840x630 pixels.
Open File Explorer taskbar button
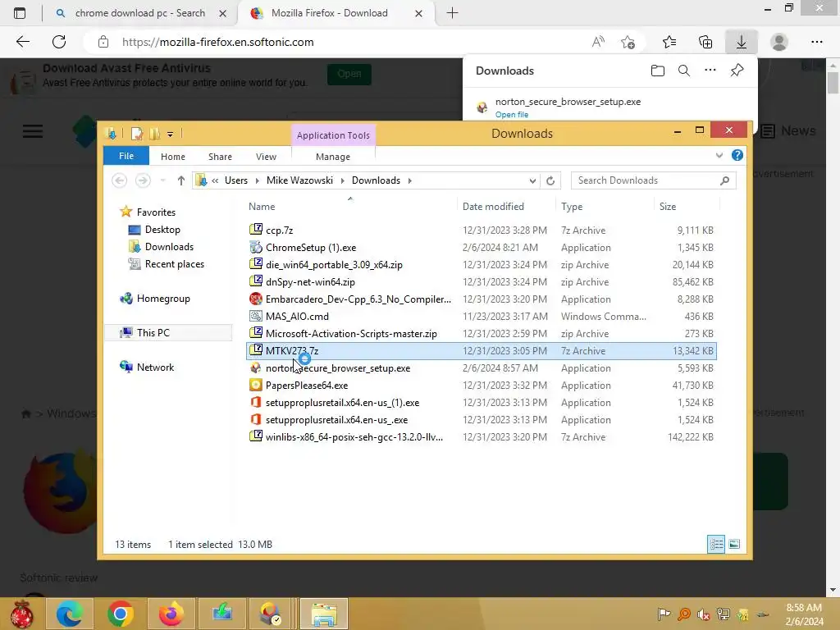coord(324,614)
